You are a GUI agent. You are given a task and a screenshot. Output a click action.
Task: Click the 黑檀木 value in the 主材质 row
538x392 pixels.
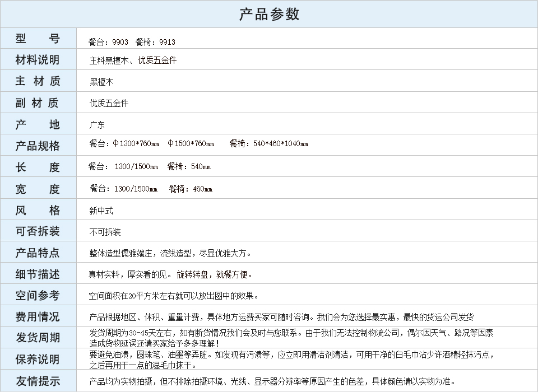click(x=101, y=82)
